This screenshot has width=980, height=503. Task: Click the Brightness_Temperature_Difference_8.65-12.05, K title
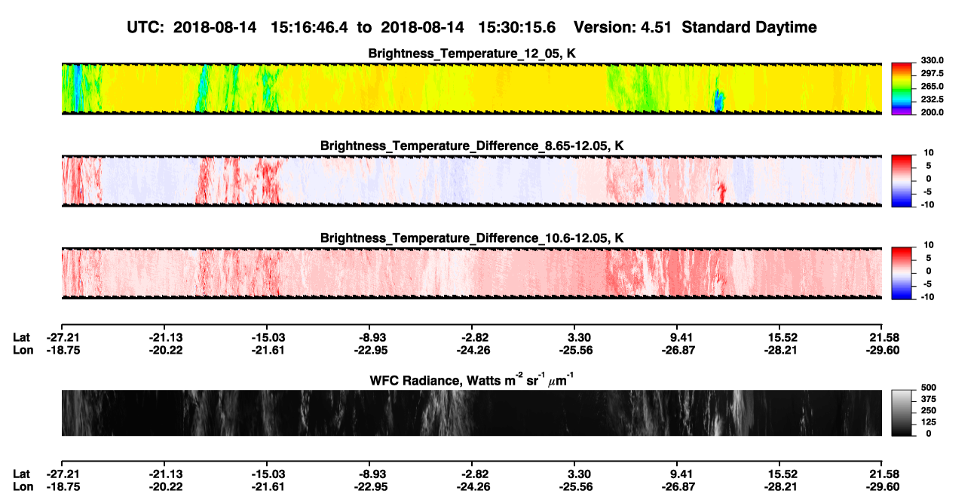[472, 146]
